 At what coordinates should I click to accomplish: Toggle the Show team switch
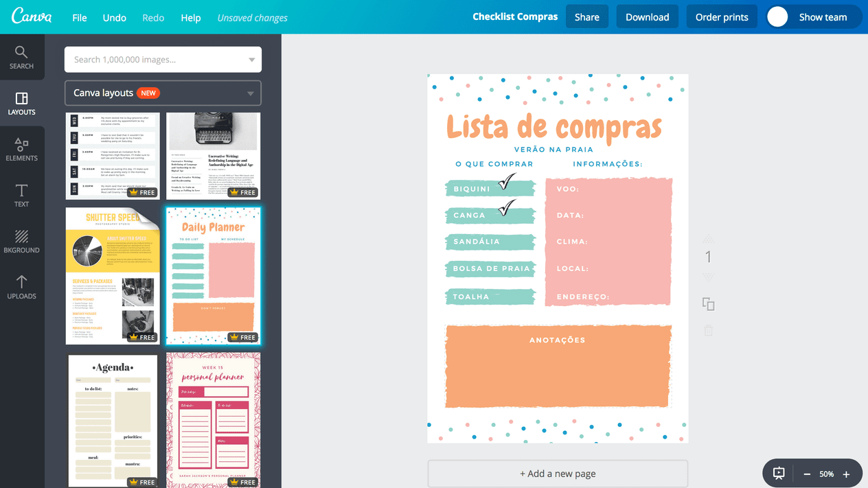[778, 17]
